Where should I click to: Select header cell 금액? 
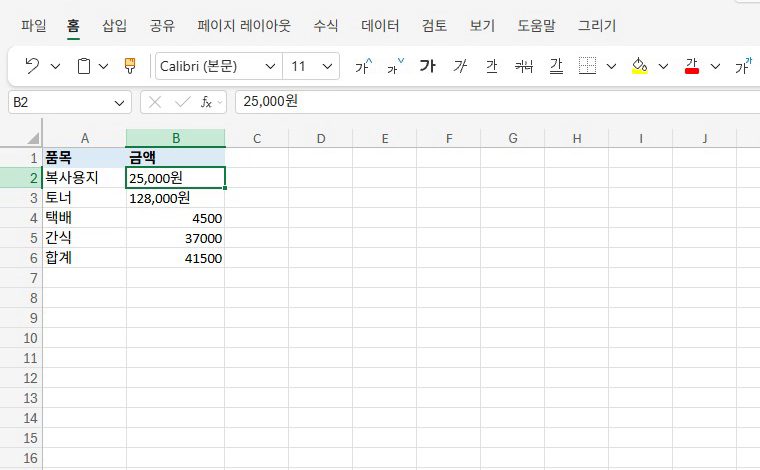tap(176, 157)
